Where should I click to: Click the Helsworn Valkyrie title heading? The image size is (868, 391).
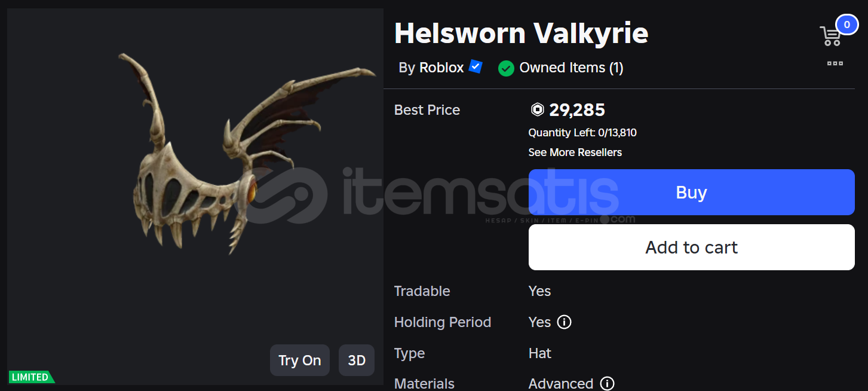[521, 33]
